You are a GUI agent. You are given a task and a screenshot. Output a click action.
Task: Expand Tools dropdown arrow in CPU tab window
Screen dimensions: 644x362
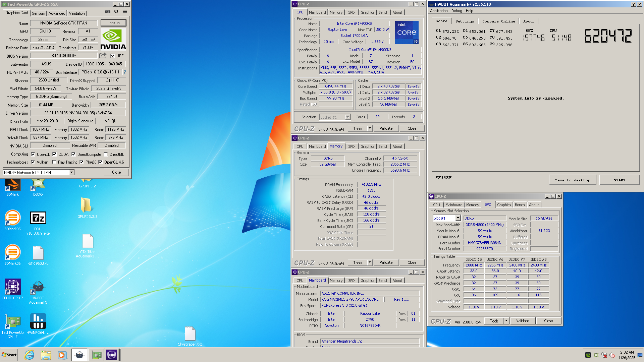coord(370,128)
